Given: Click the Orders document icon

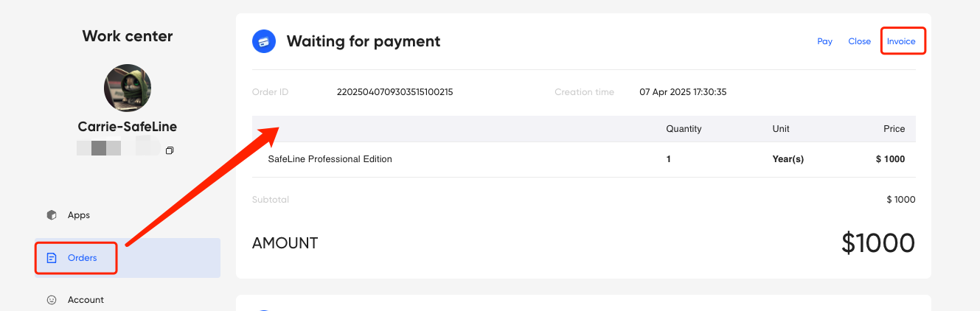Looking at the screenshot, I should coord(52,258).
